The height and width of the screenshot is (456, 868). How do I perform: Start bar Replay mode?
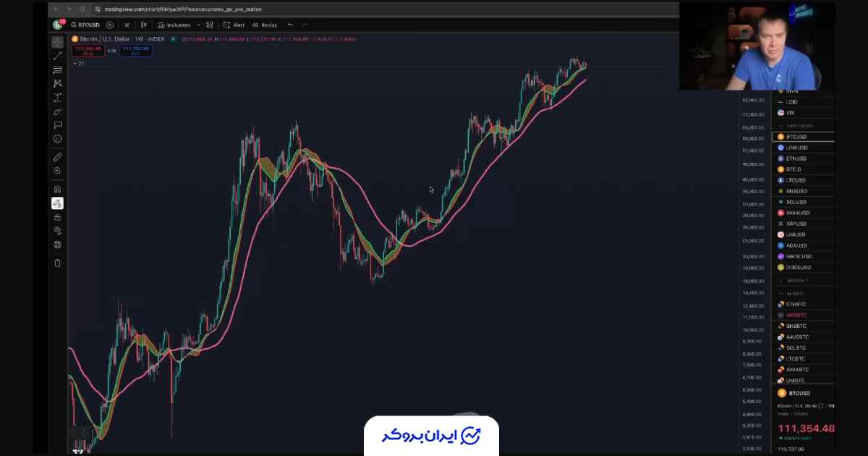(x=265, y=25)
